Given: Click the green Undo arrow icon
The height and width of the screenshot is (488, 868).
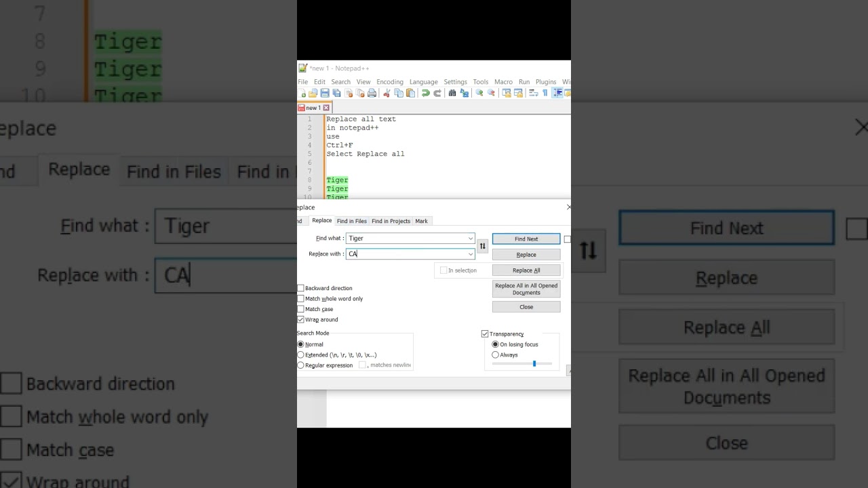Looking at the screenshot, I should pos(426,93).
